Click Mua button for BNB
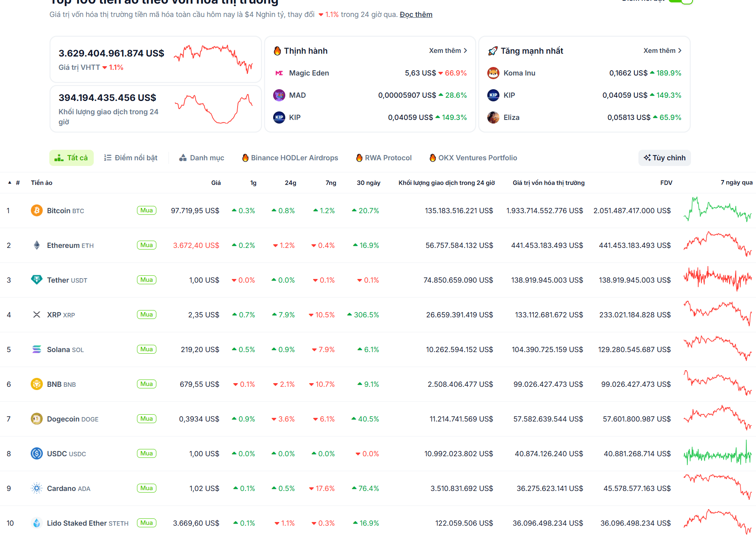 (147, 384)
